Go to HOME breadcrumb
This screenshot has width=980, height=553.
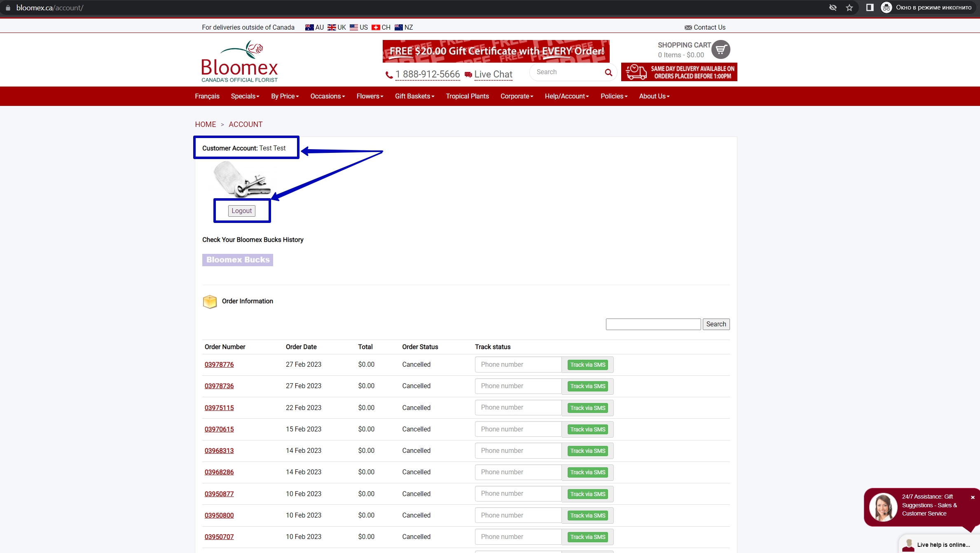click(206, 124)
